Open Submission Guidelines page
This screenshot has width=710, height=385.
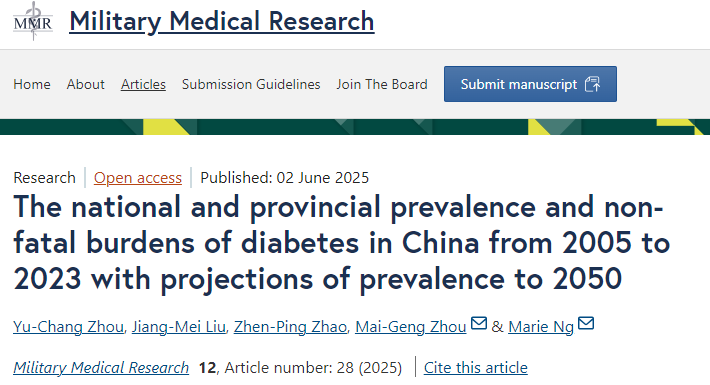pyautogui.click(x=251, y=84)
